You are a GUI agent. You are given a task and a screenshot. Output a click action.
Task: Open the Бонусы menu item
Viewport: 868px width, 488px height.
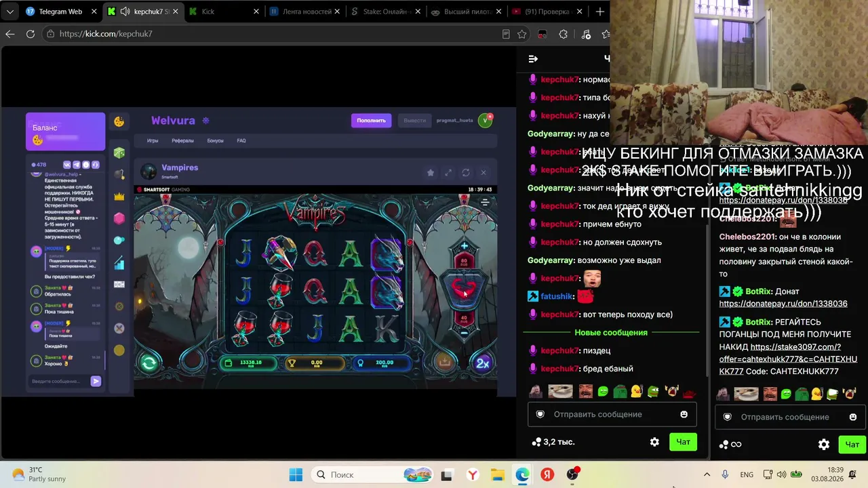click(x=215, y=141)
